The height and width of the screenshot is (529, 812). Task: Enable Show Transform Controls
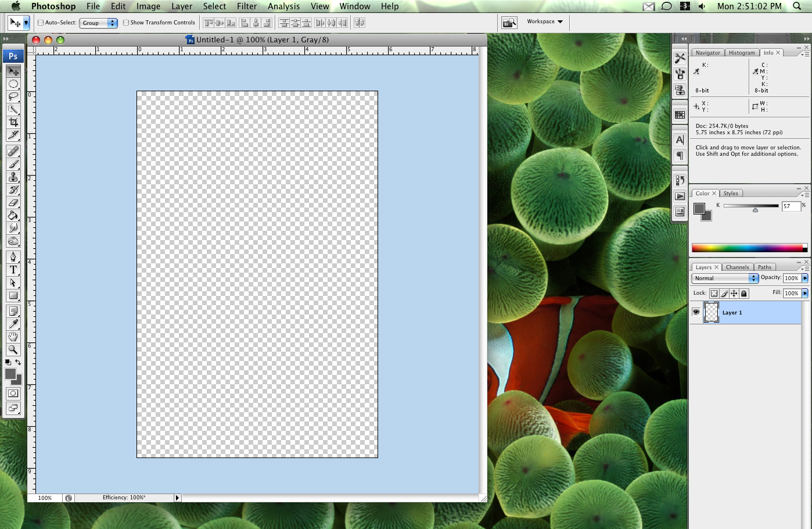pos(124,23)
